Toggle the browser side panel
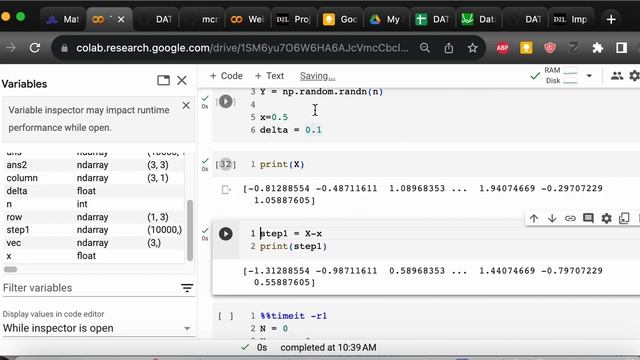The image size is (640, 360). click(622, 48)
